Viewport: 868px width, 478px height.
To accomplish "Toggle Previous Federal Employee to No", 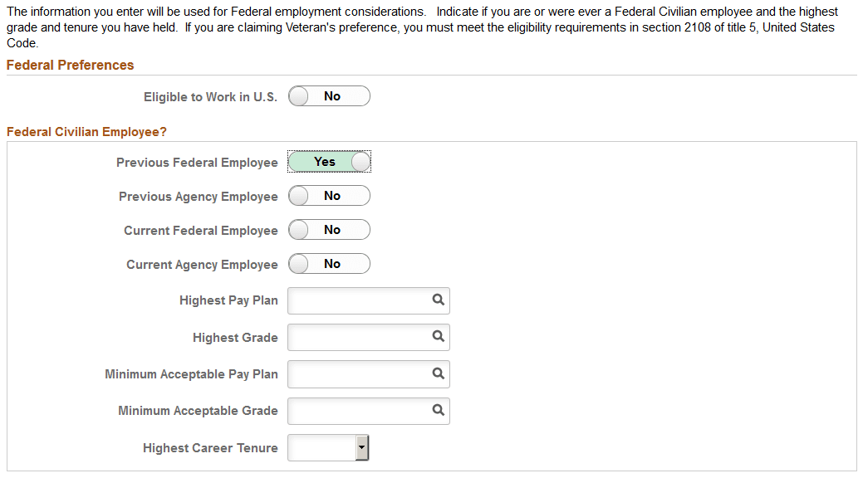I will coord(329,161).
